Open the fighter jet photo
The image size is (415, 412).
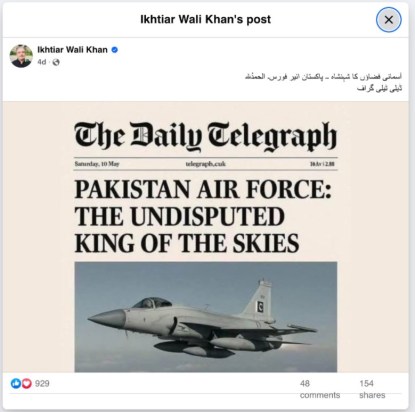206,317
